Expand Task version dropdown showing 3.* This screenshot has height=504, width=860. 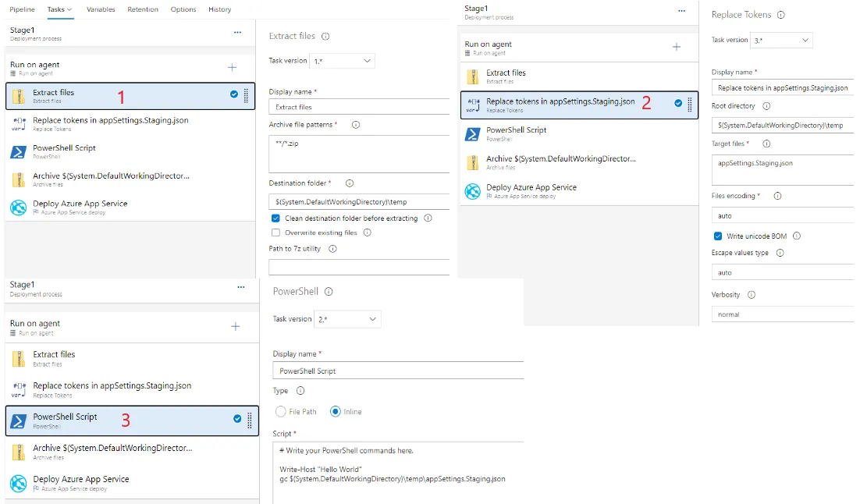(x=782, y=40)
